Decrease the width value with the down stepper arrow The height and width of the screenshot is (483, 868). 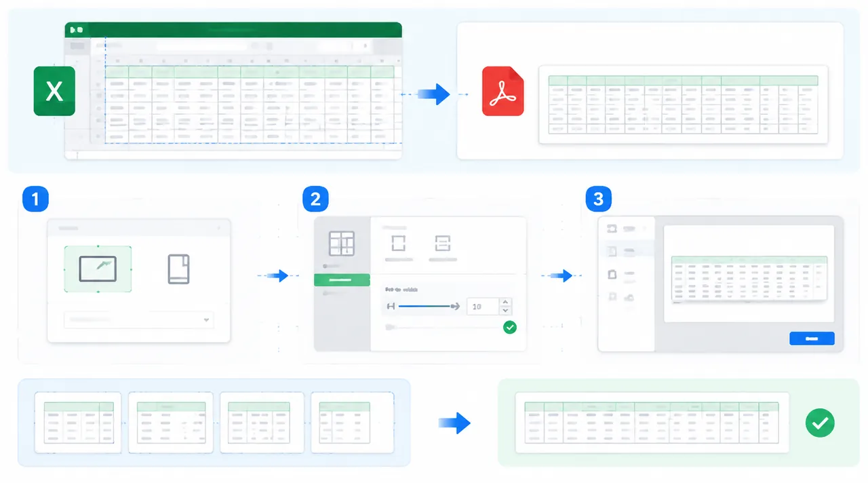tap(505, 311)
